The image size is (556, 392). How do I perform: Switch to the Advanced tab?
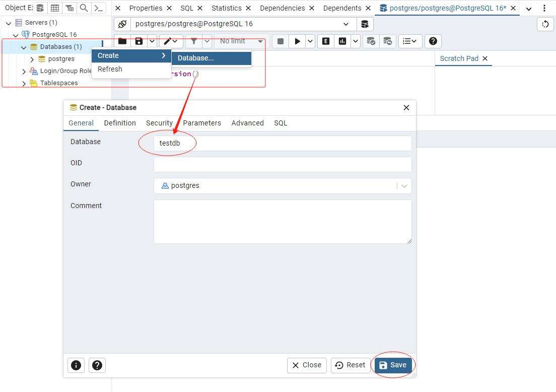(247, 123)
